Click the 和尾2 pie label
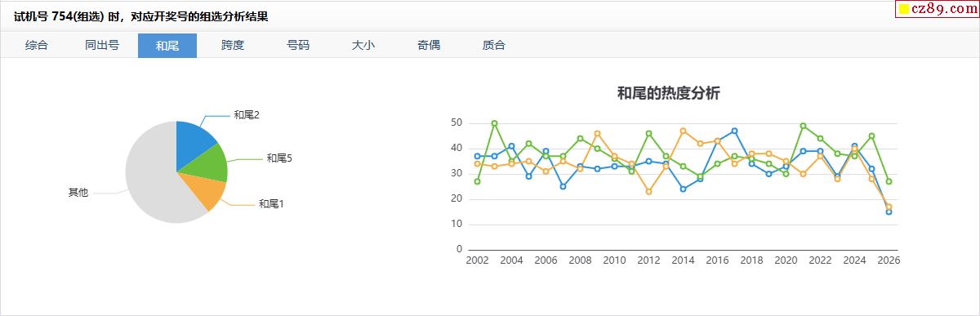 tap(247, 115)
